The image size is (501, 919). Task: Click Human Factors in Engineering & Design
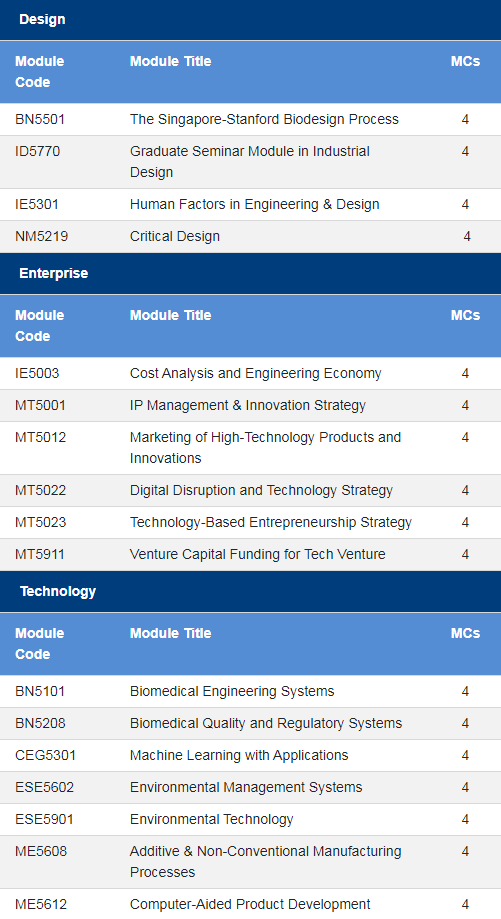click(254, 205)
